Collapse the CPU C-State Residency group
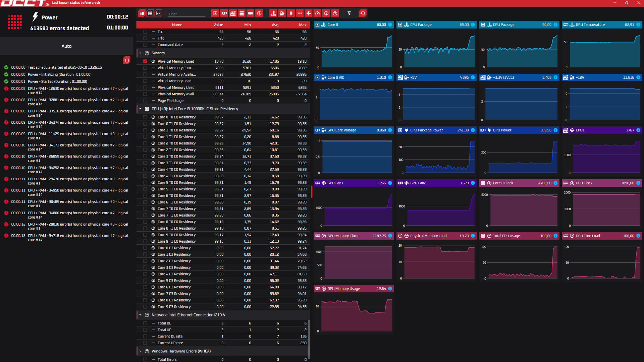 [140, 109]
